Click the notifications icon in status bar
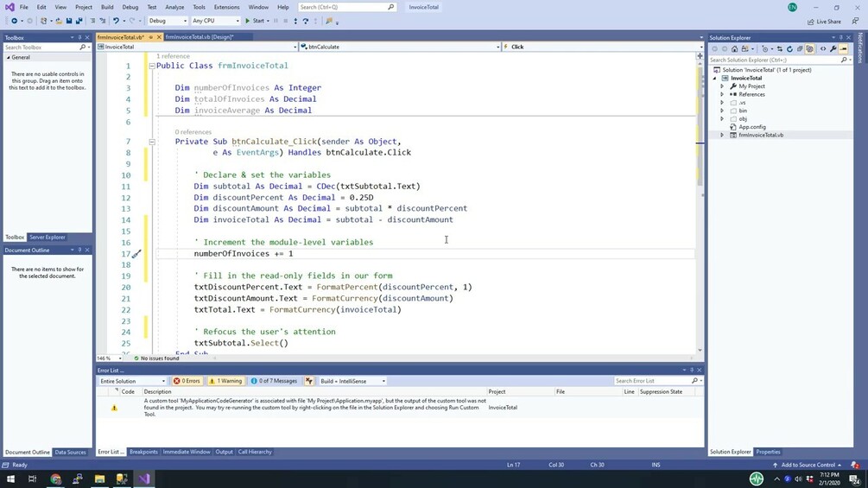Image resolution: width=868 pixels, height=488 pixels. [855, 465]
